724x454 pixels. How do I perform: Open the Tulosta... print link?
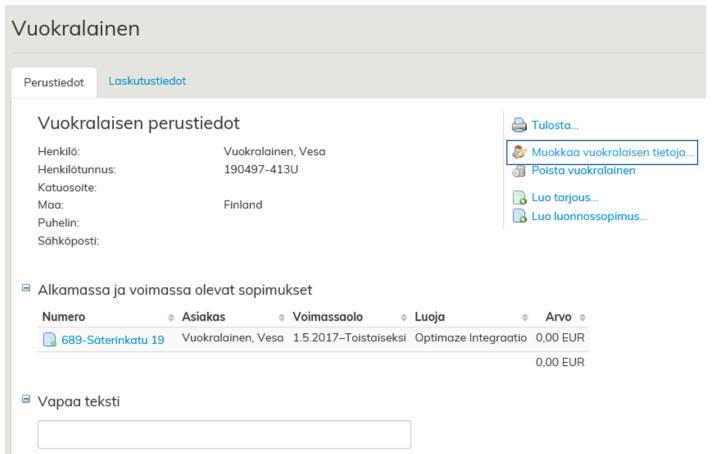[555, 126]
